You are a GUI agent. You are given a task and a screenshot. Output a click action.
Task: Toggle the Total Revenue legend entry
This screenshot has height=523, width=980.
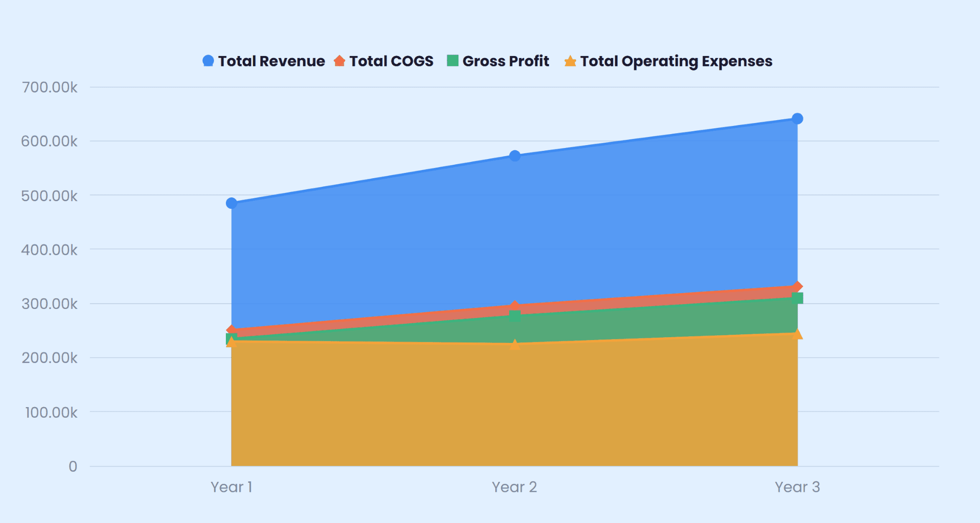264,61
